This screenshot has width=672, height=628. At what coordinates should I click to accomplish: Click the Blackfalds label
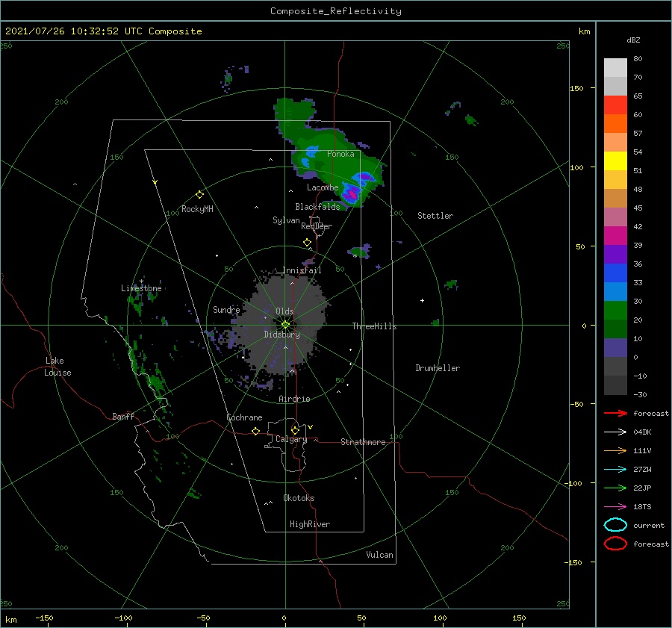(317, 207)
